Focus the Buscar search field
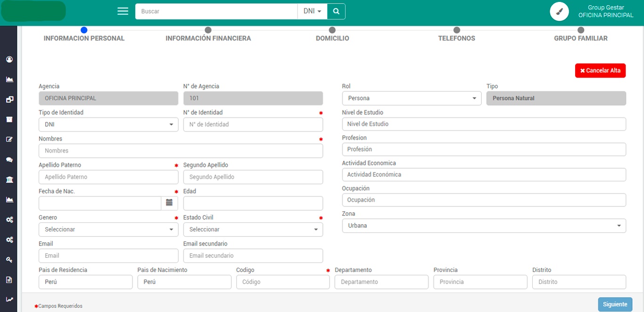Screen dimensions: 644x312 (216, 11)
